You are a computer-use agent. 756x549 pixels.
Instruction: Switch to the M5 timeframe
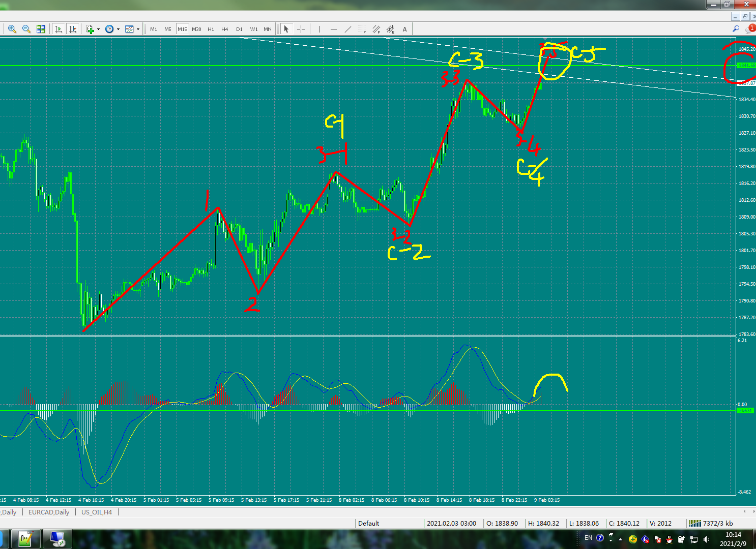(x=168, y=29)
